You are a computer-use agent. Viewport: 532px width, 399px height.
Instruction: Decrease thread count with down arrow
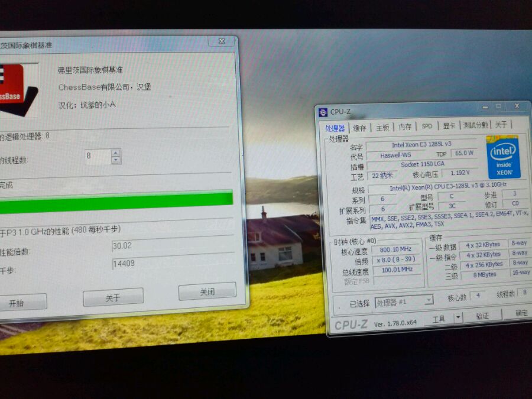point(116,160)
